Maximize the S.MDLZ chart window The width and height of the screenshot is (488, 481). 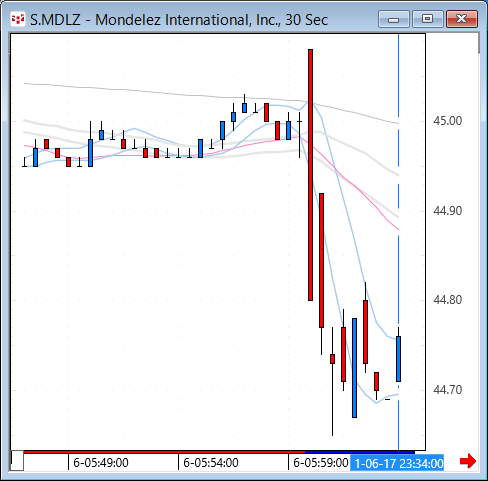click(x=428, y=19)
